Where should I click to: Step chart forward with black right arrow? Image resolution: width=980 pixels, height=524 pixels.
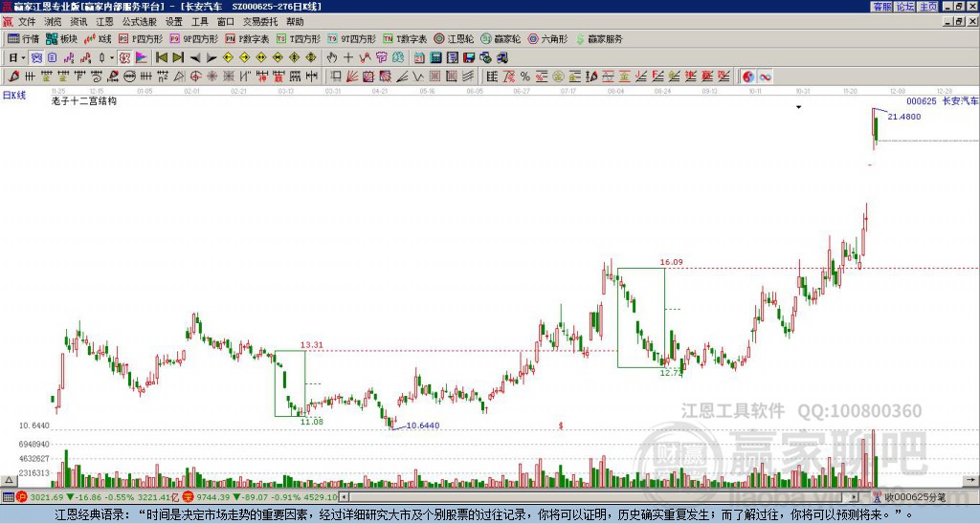tap(212, 58)
